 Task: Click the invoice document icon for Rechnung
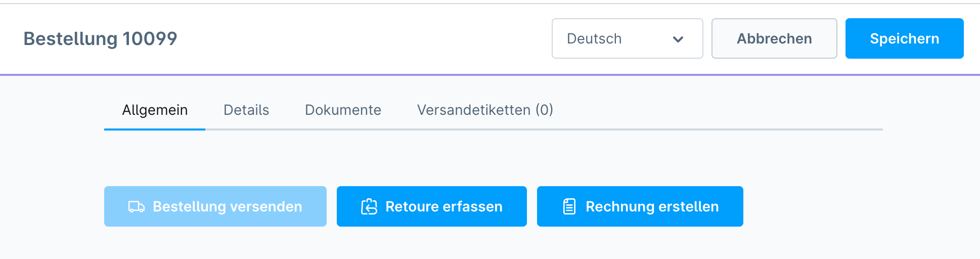[569, 206]
